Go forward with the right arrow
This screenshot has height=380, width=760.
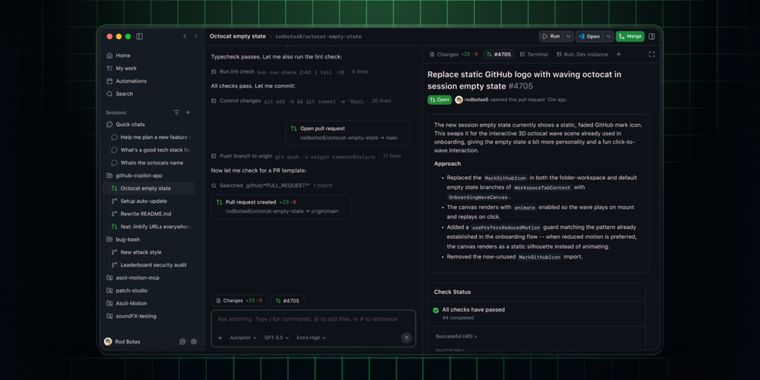tap(196, 36)
